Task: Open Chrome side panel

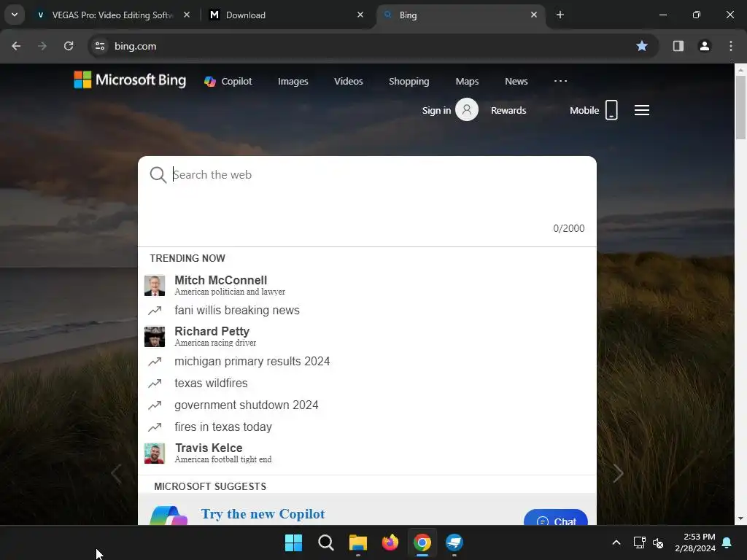Action: click(678, 46)
